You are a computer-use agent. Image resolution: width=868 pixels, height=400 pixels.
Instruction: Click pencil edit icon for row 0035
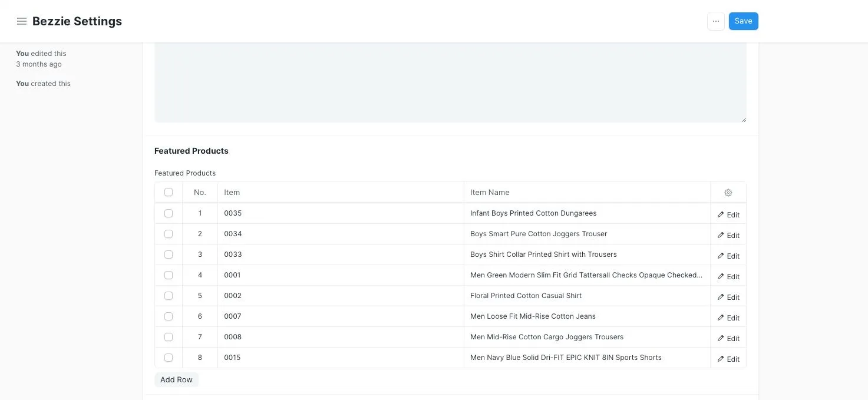click(721, 215)
